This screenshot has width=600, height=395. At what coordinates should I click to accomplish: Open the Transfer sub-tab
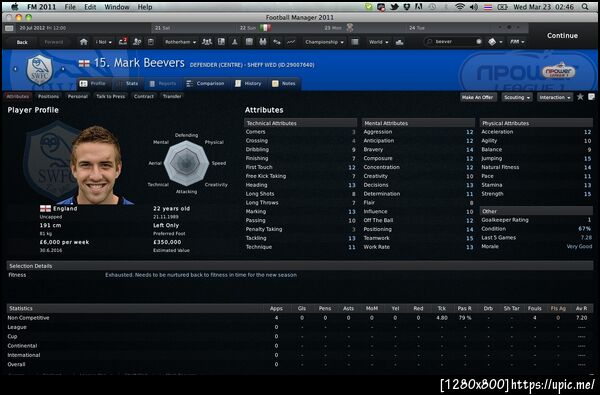click(x=172, y=96)
